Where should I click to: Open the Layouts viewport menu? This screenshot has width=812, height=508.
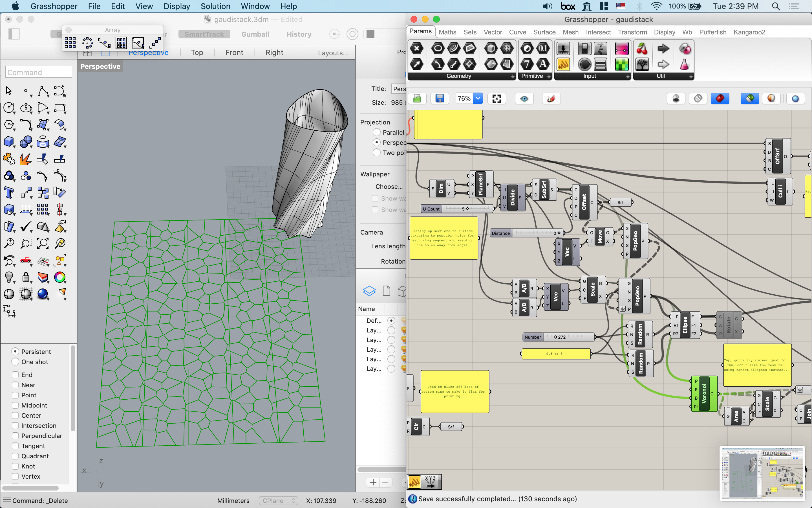[333, 53]
